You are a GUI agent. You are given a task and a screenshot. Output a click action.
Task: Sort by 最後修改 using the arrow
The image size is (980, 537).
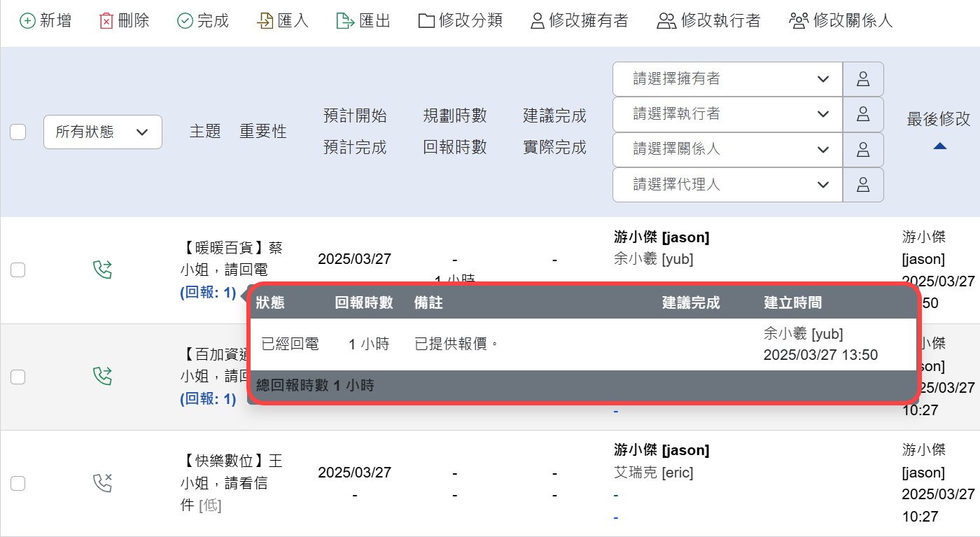point(939,146)
